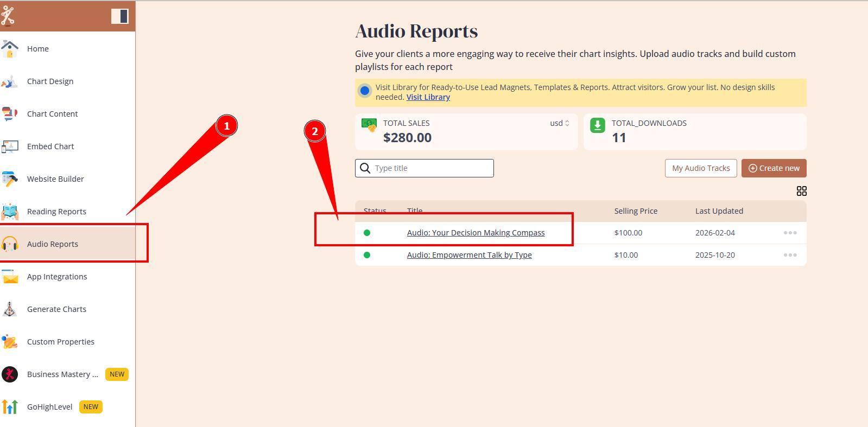The width and height of the screenshot is (868, 427).
Task: Click the Home house icon in sidebar
Action: pos(10,49)
